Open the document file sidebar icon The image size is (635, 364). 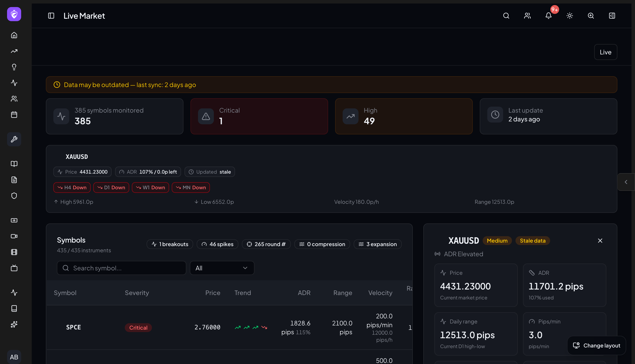14,180
